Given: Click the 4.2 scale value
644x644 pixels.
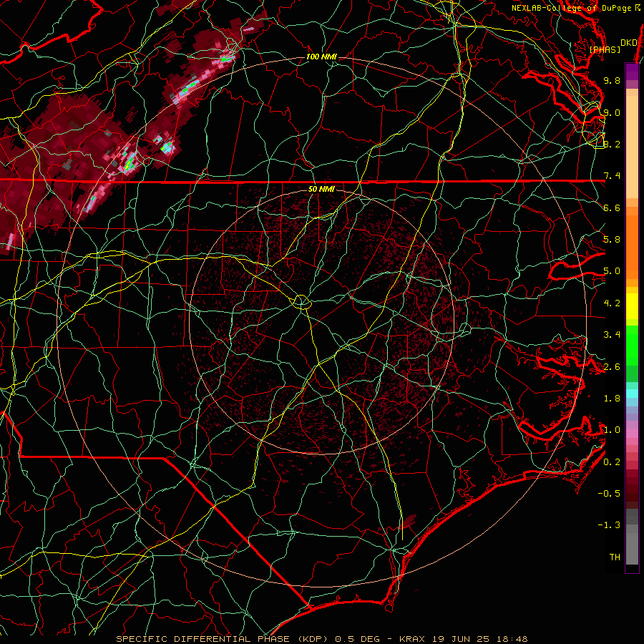Looking at the screenshot, I should [x=612, y=303].
